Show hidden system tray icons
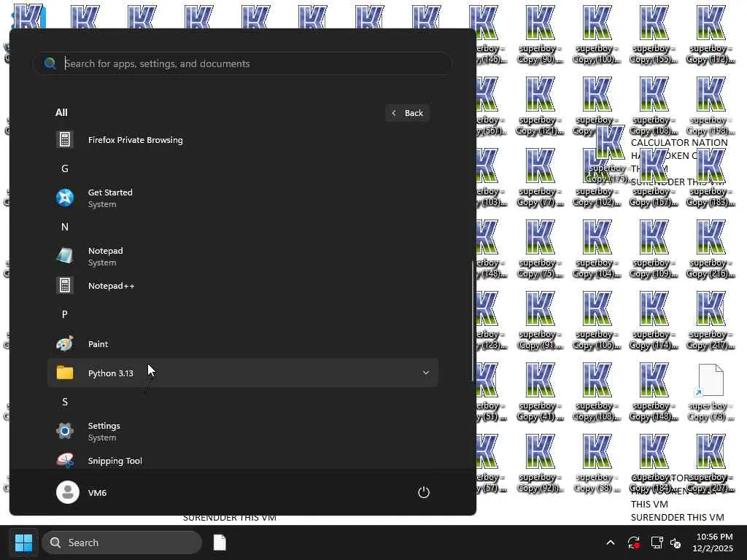 [x=611, y=542]
